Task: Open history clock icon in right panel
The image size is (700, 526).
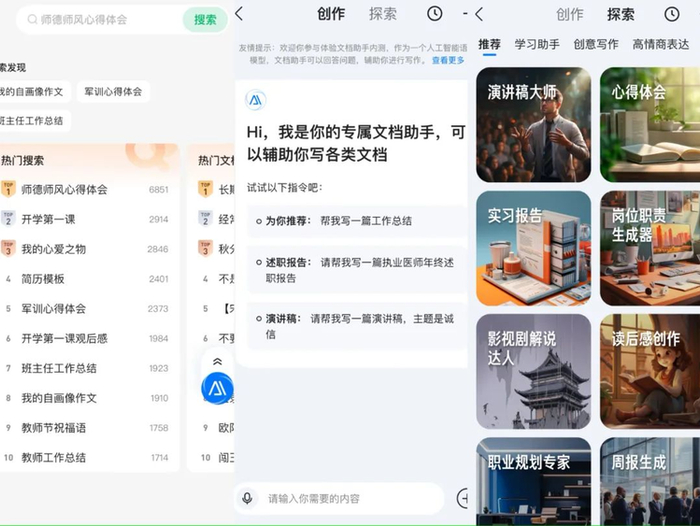Action: point(672,14)
